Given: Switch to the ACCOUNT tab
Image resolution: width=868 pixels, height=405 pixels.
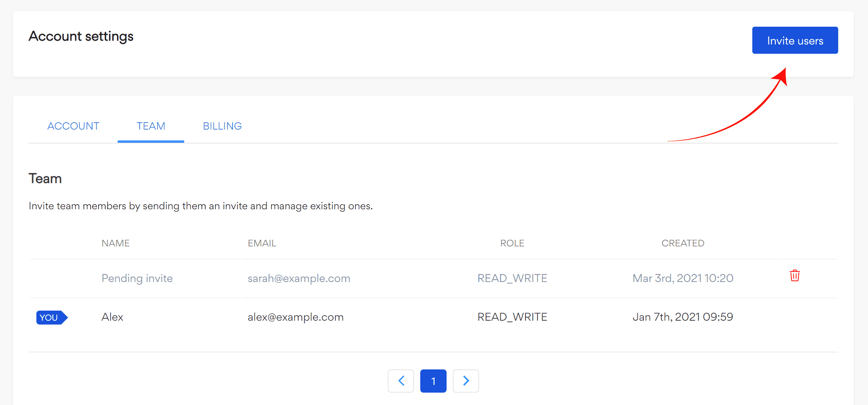Looking at the screenshot, I should coord(73,126).
